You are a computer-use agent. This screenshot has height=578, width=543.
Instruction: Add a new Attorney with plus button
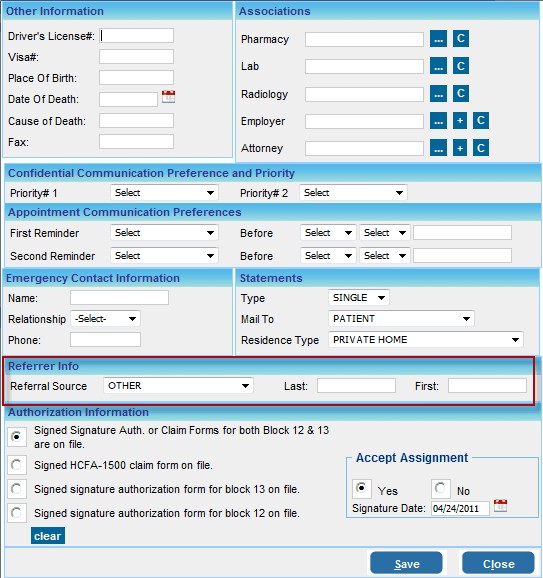pyautogui.click(x=460, y=148)
